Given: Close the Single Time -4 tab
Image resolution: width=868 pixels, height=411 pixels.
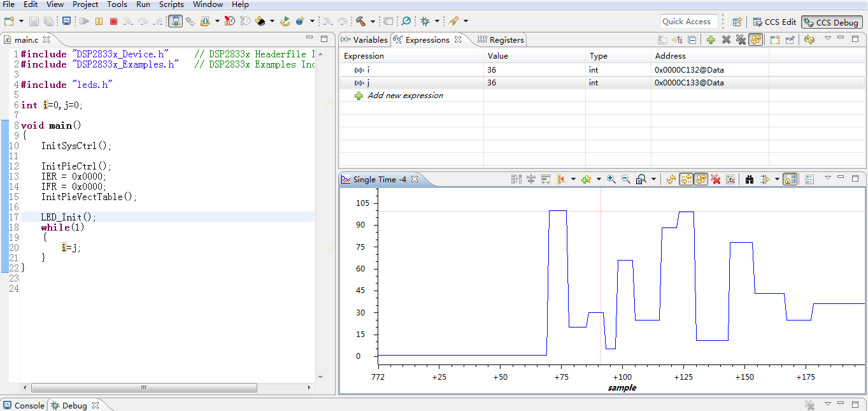Looking at the screenshot, I should click(x=414, y=179).
